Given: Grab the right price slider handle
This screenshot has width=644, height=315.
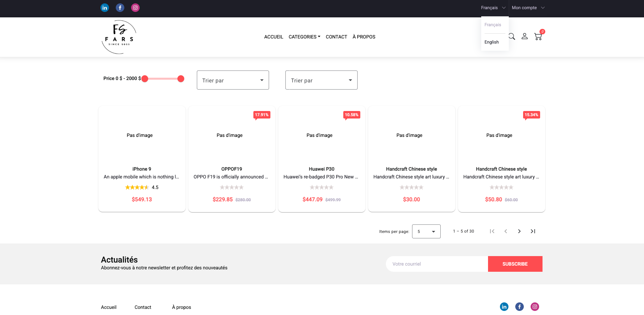Looking at the screenshot, I should (x=181, y=79).
